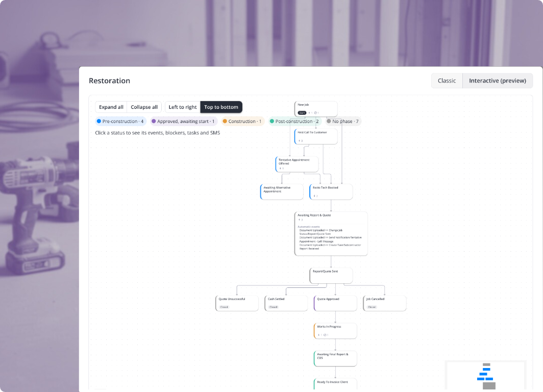Image resolution: width=543 pixels, height=392 pixels.
Task: Click the 'Automatic events' label in Awaiting Report node
Action: (309, 227)
